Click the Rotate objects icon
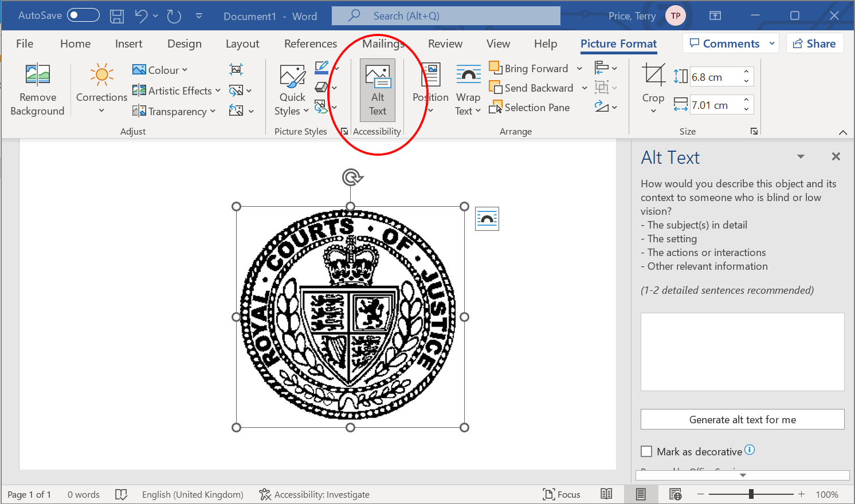855x504 pixels. [x=601, y=107]
